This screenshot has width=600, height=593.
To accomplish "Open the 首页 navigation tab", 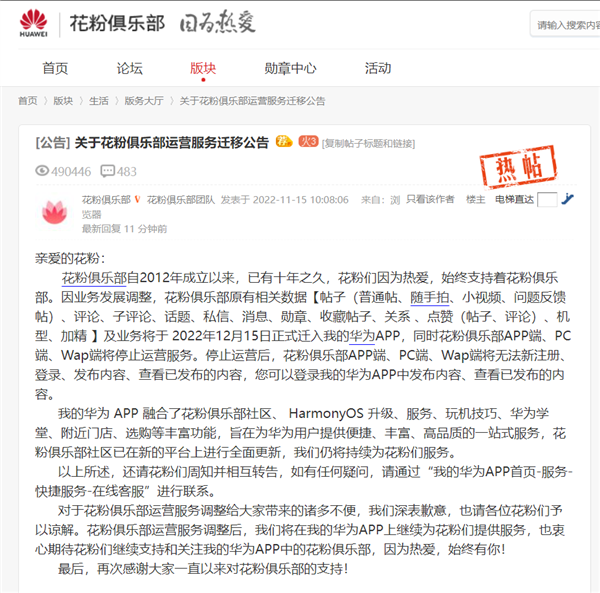I will tap(55, 68).
